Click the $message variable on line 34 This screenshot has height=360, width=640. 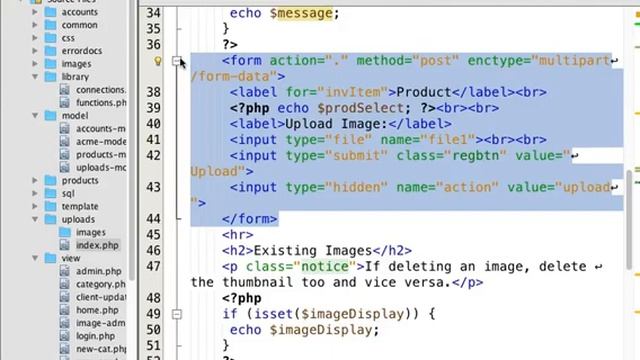(x=301, y=13)
